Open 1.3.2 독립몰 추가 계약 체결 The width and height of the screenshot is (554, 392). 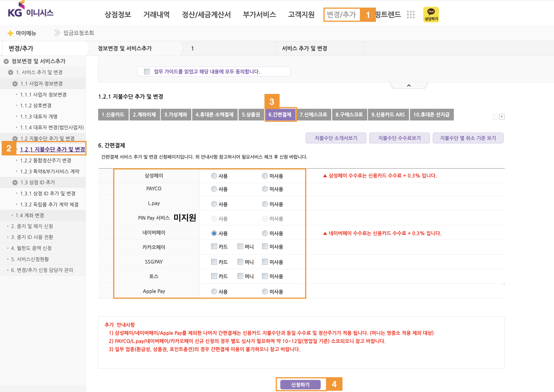coord(49,205)
